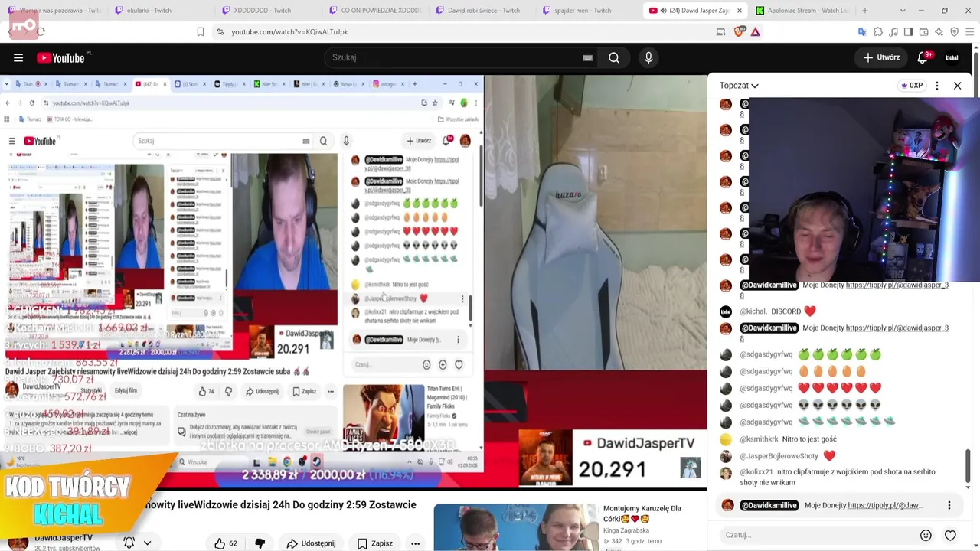Open 'Montujemy Karuzelę Dla Córki' recommended thumbnail
The height and width of the screenshot is (551, 980).
point(515,527)
